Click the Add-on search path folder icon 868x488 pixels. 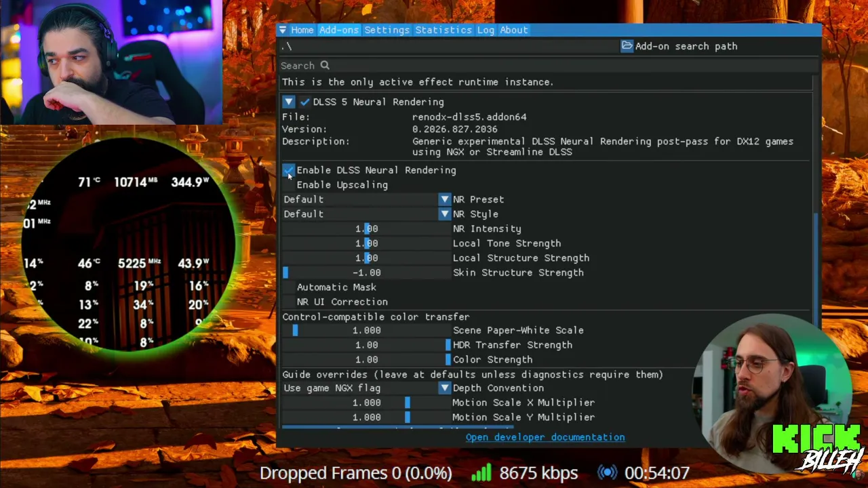627,46
